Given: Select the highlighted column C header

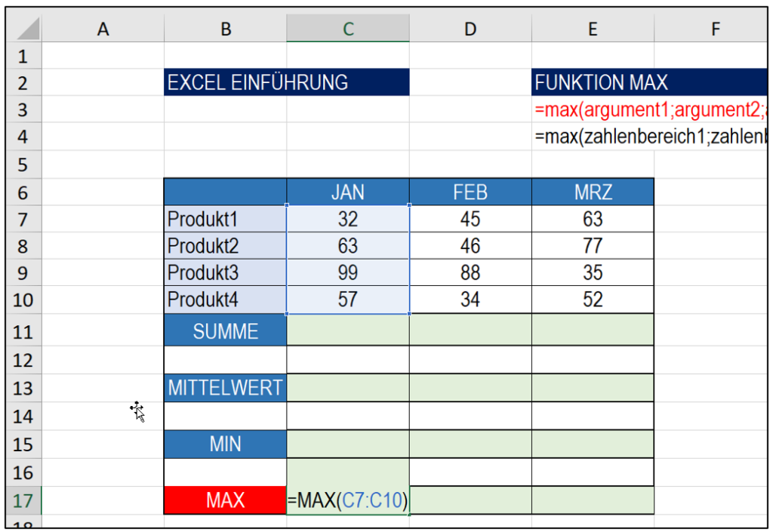Looking at the screenshot, I should click(x=348, y=29).
